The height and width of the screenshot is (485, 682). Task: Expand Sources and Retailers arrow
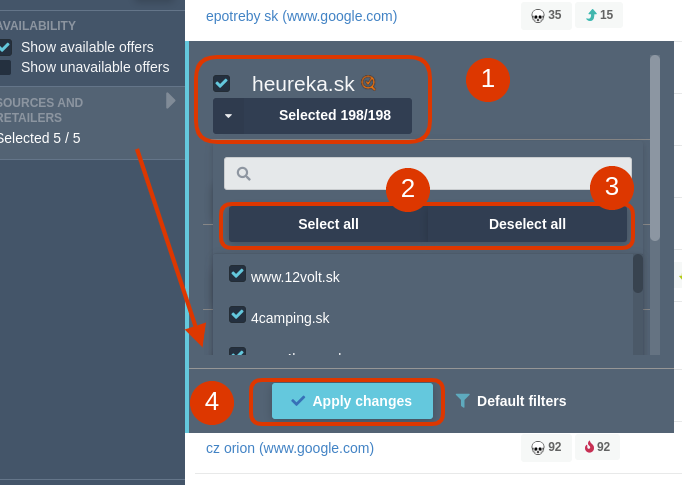(170, 100)
